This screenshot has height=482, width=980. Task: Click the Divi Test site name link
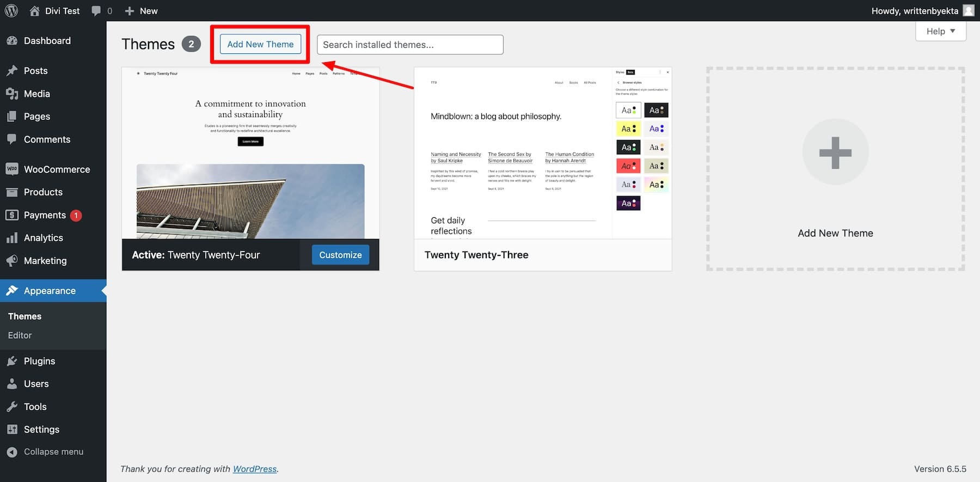[x=62, y=11]
